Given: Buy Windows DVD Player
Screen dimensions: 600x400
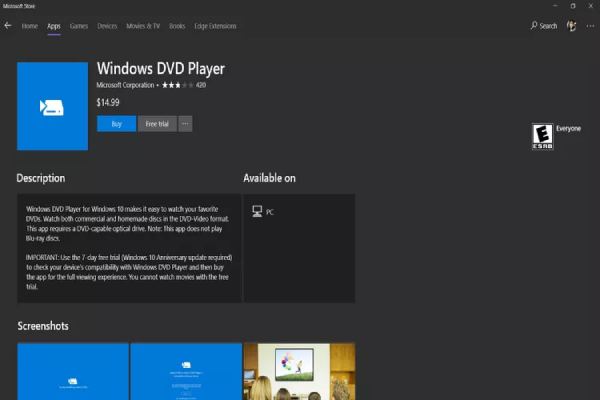Looking at the screenshot, I should pyautogui.click(x=116, y=124).
